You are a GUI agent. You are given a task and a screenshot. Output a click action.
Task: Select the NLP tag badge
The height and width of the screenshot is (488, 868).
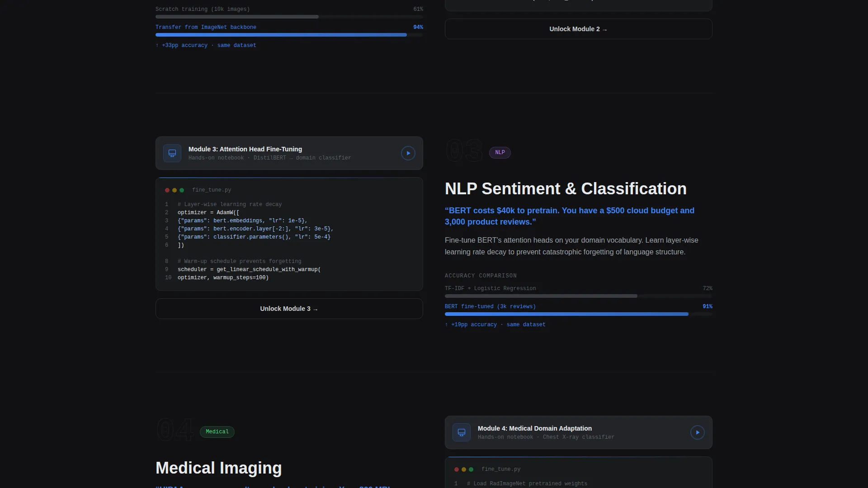500,153
